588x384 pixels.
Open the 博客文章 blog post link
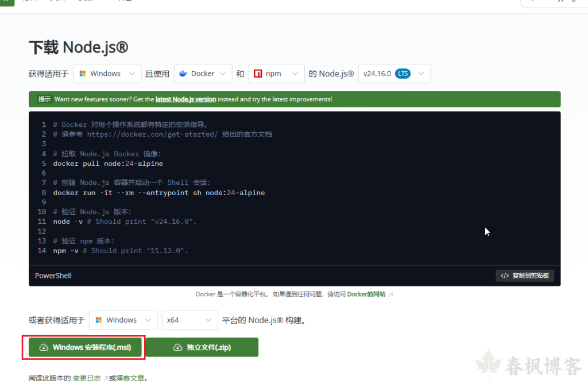(130, 378)
